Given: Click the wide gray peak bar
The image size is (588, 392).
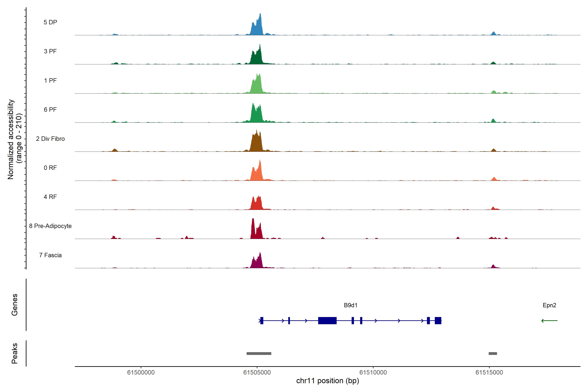Looking at the screenshot, I should 259,353.
